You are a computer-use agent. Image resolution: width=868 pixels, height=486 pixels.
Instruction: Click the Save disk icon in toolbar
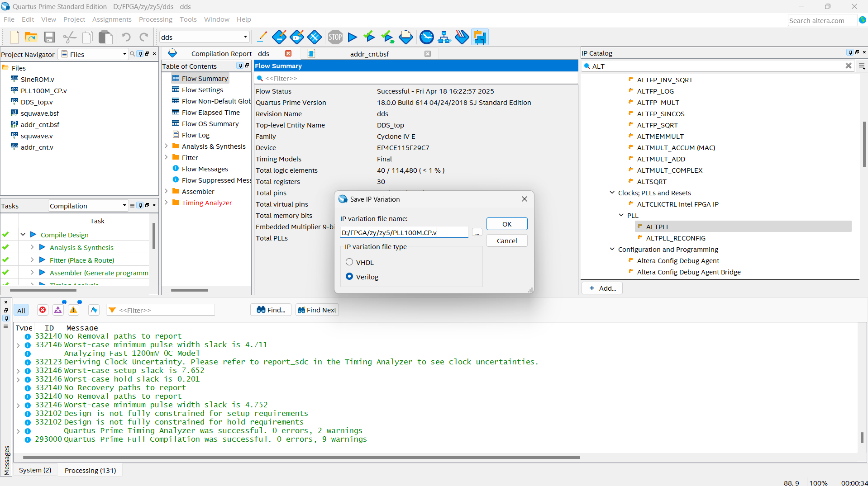click(x=49, y=37)
